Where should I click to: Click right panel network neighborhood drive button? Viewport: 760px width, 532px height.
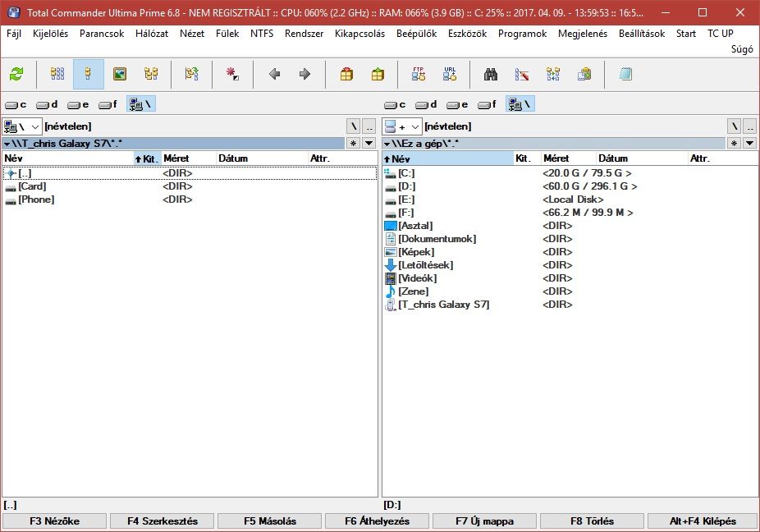(x=520, y=104)
